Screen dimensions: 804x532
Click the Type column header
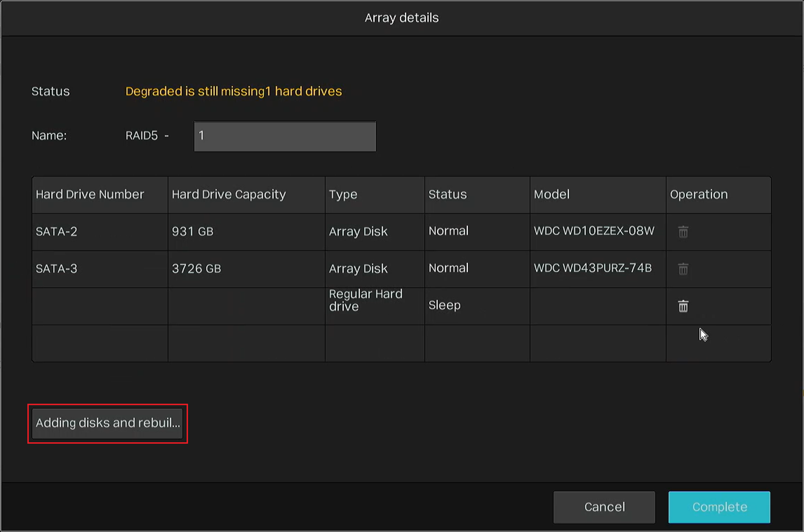375,195
